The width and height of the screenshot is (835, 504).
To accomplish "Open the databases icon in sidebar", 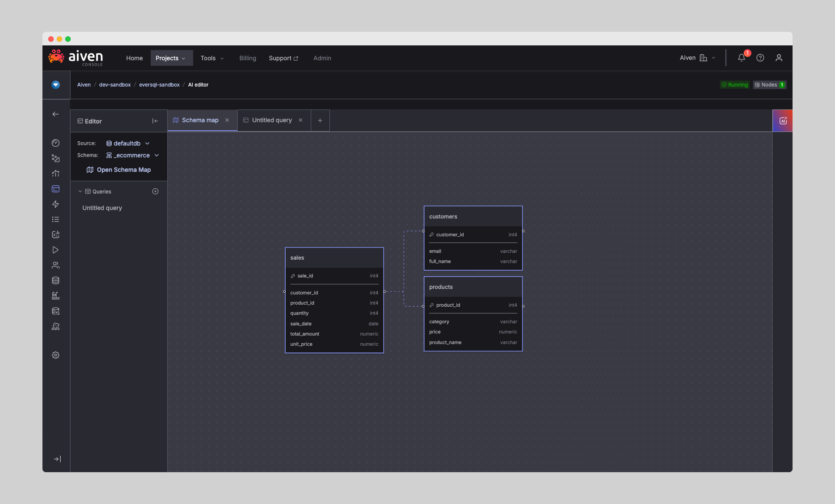I will [x=56, y=280].
